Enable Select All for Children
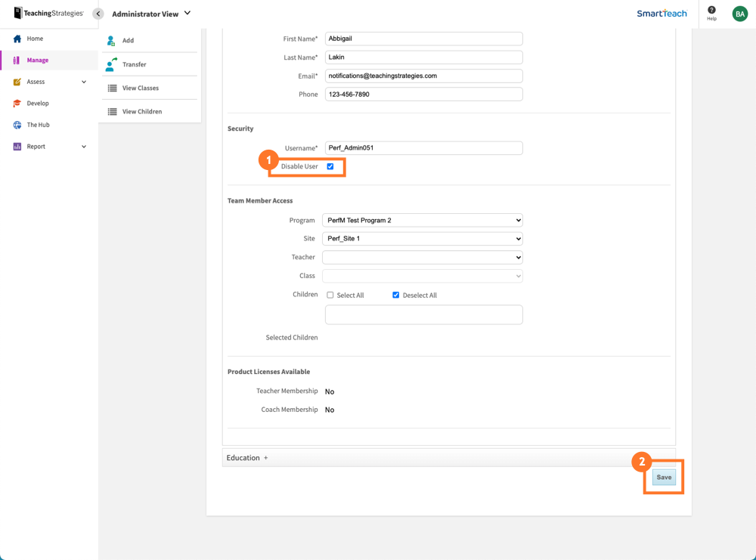756x560 pixels. [330, 295]
